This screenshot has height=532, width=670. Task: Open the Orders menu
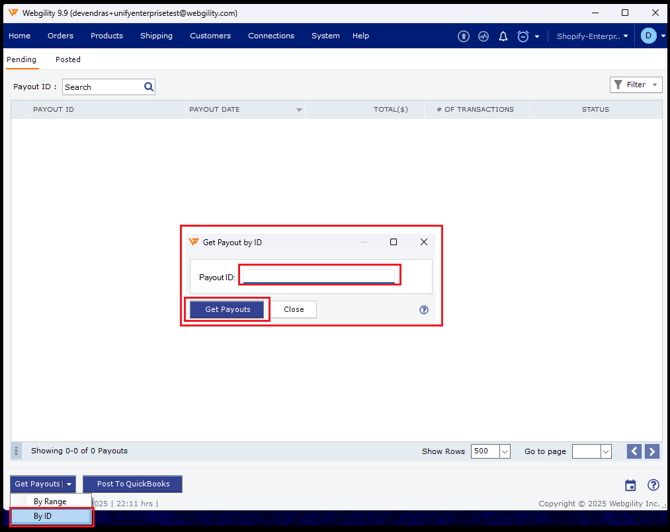60,36
